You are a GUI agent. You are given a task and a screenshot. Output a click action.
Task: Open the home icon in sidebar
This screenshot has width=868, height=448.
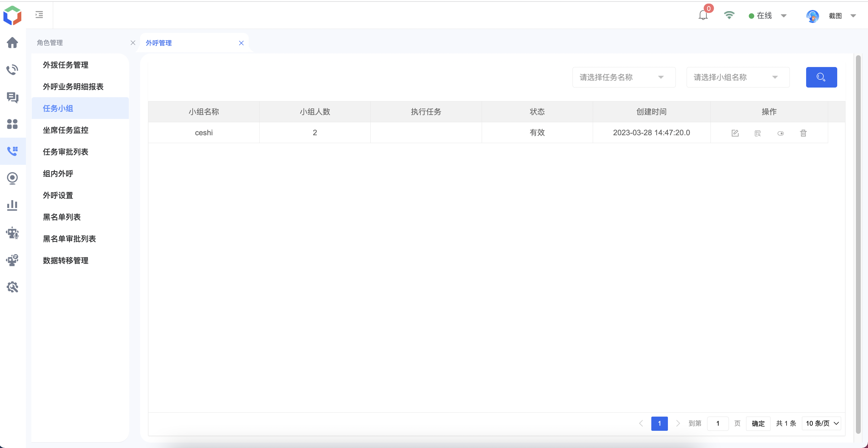pos(12,43)
